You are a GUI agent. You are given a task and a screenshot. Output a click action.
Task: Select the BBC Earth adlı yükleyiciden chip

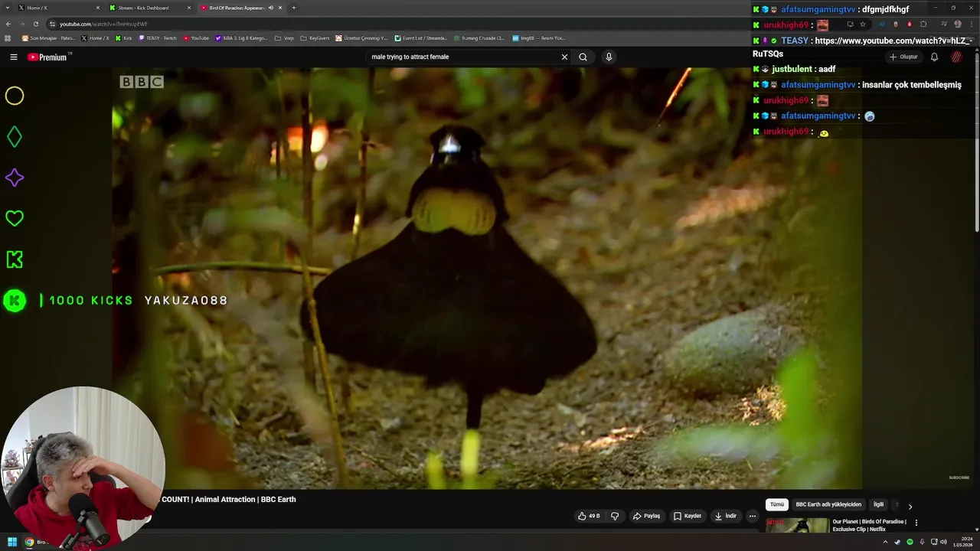(828, 504)
